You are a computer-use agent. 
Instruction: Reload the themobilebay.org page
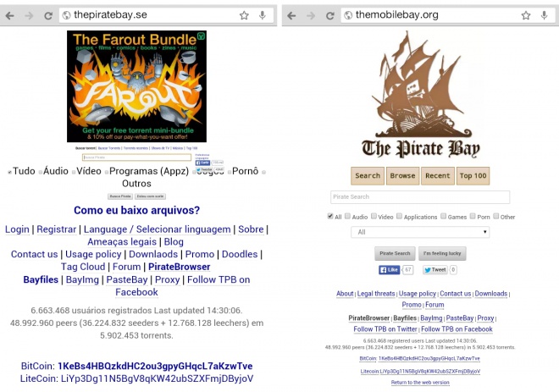330,15
